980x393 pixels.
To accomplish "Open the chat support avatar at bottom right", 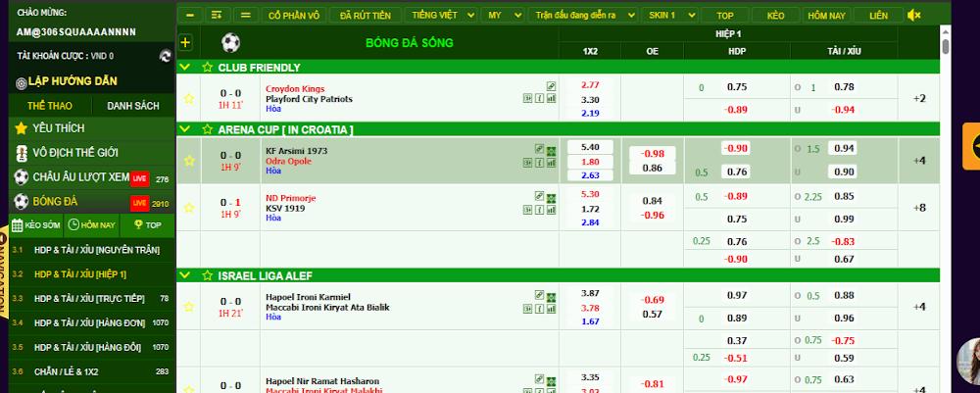I will [969, 363].
